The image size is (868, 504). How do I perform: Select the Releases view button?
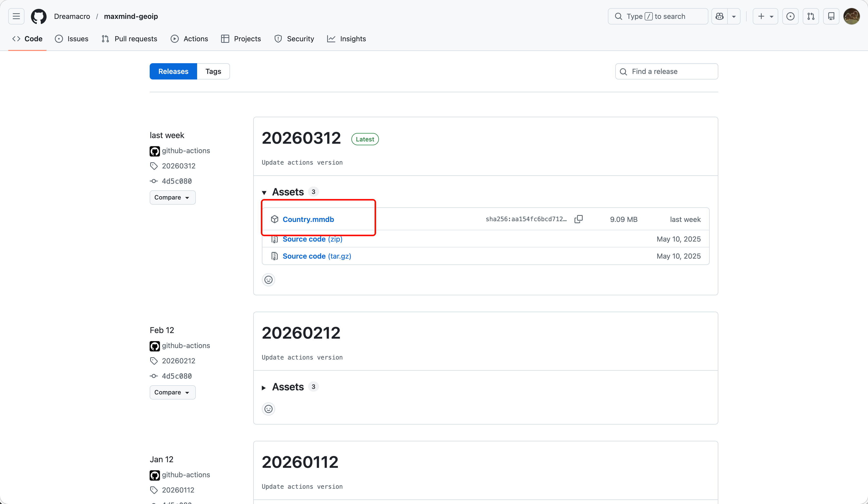173,71
